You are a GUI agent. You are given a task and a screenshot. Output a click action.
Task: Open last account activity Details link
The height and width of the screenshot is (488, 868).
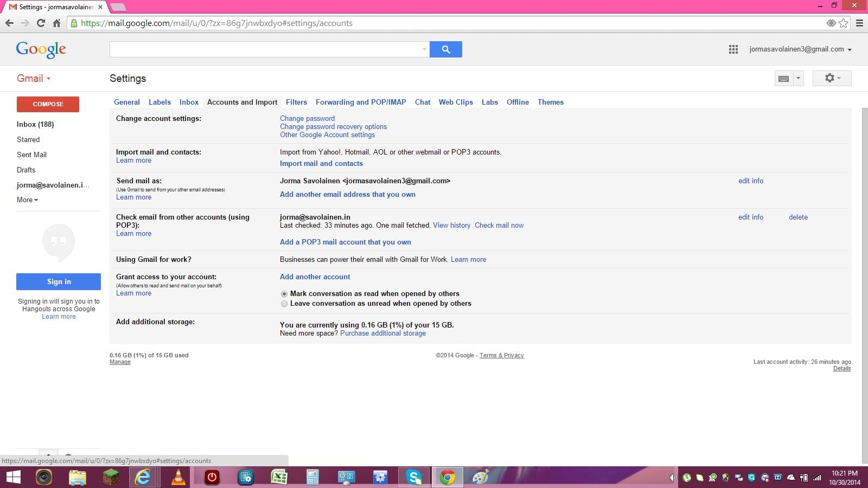(x=842, y=368)
